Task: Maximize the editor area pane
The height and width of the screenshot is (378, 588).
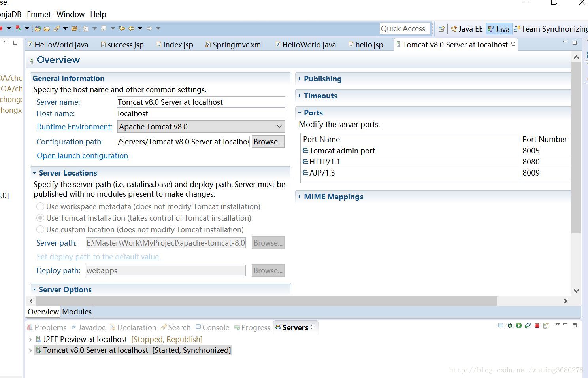Action: (x=575, y=42)
